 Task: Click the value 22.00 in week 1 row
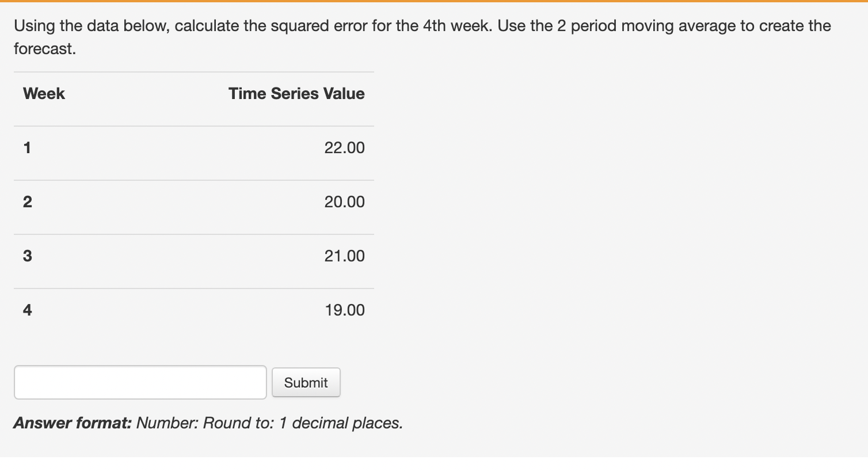point(344,147)
